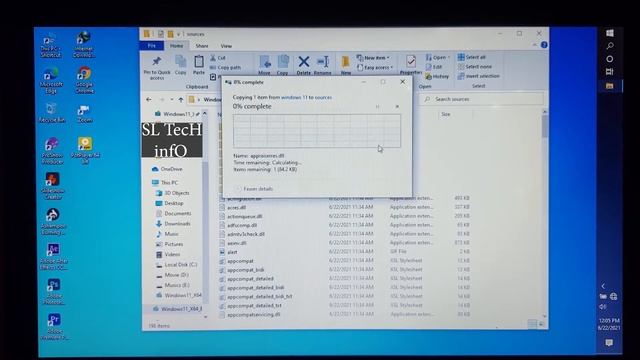Click Invert selection in ribbon

pyautogui.click(x=478, y=76)
